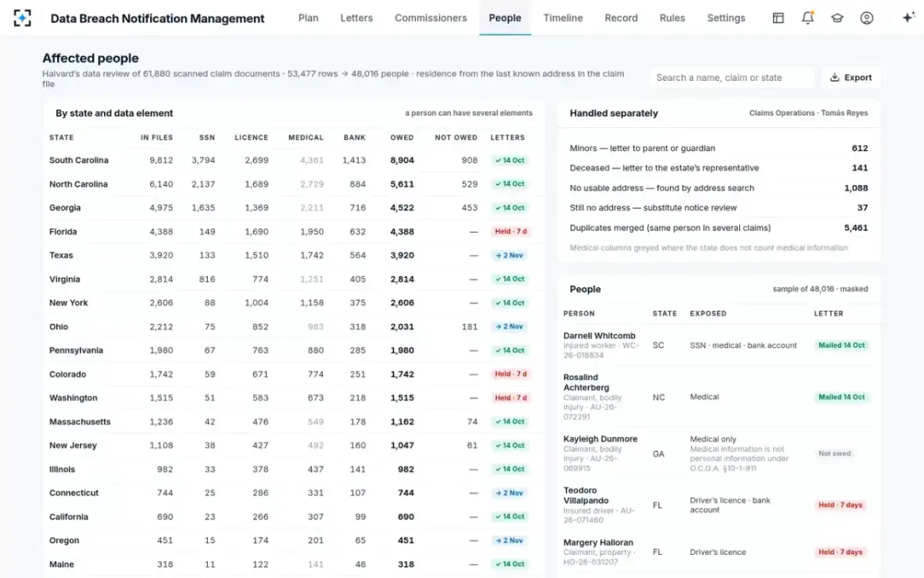The image size is (924, 578).
Task: Click the BANK column header
Action: pos(354,138)
